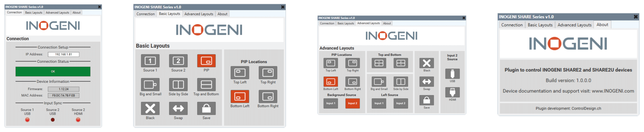This screenshot has width=644, height=132.
Task: Click the Save lock icon in Basic Layouts window
Action: (206, 108)
